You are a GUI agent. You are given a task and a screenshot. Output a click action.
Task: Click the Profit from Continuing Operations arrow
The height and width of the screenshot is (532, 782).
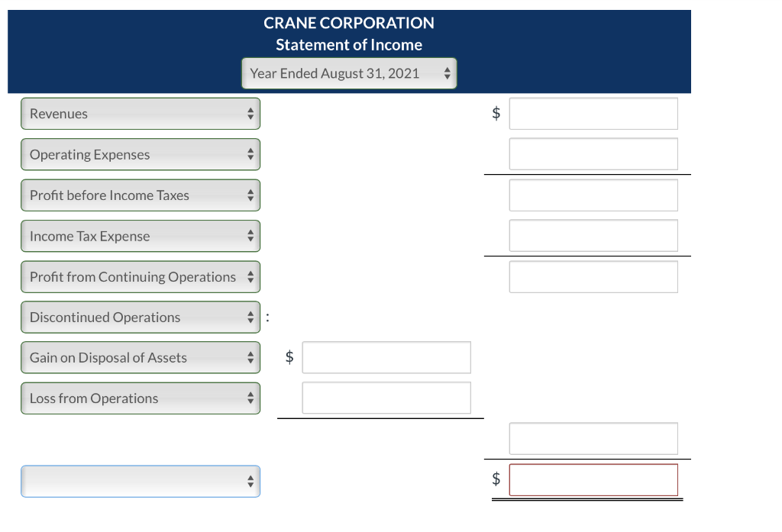click(x=250, y=276)
